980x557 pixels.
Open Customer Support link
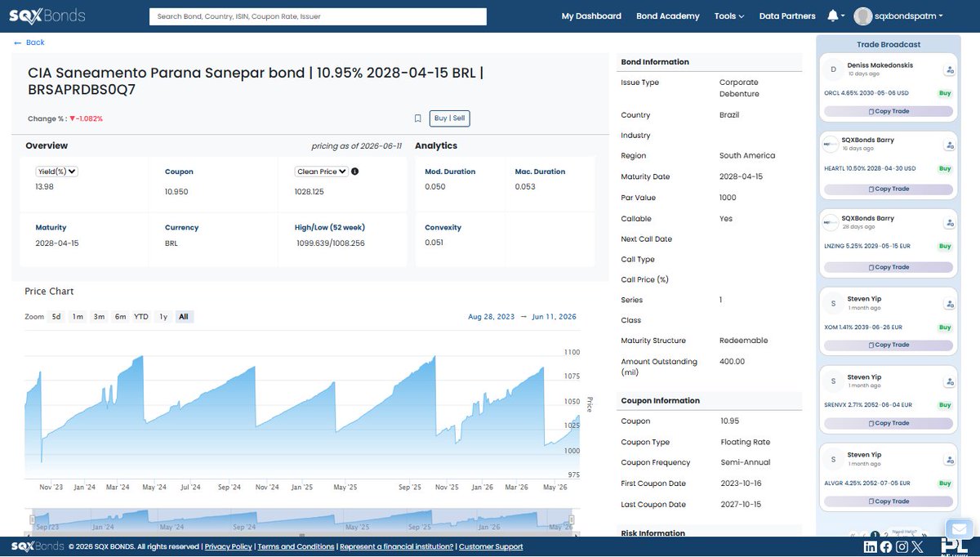point(491,546)
